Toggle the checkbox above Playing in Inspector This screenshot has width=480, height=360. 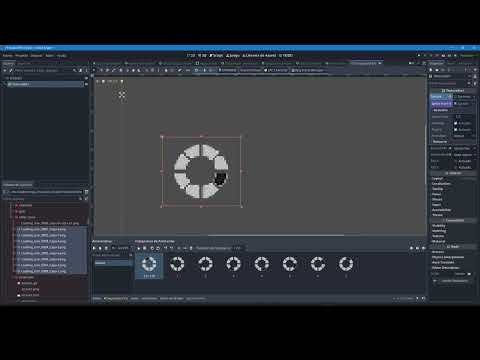(456, 123)
